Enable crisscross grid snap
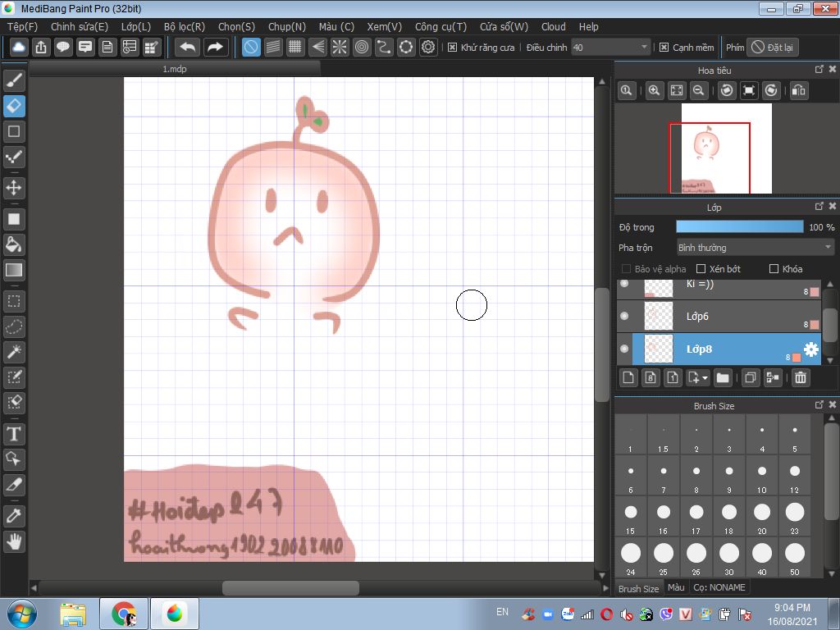Viewport: 840px width, 630px height. point(295,47)
